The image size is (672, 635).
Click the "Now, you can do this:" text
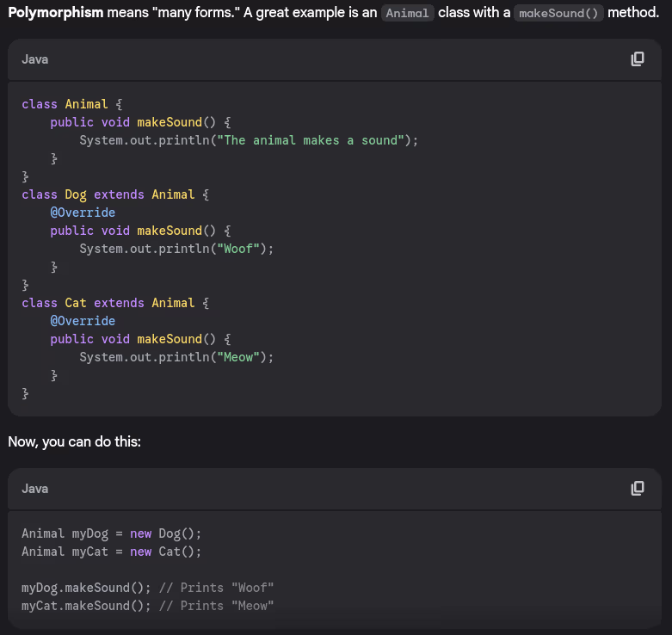coord(74,442)
